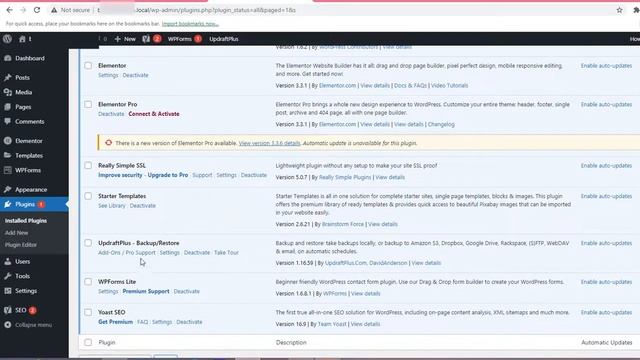
Task: Go to Installed Plugins submenu
Action: 26,221
